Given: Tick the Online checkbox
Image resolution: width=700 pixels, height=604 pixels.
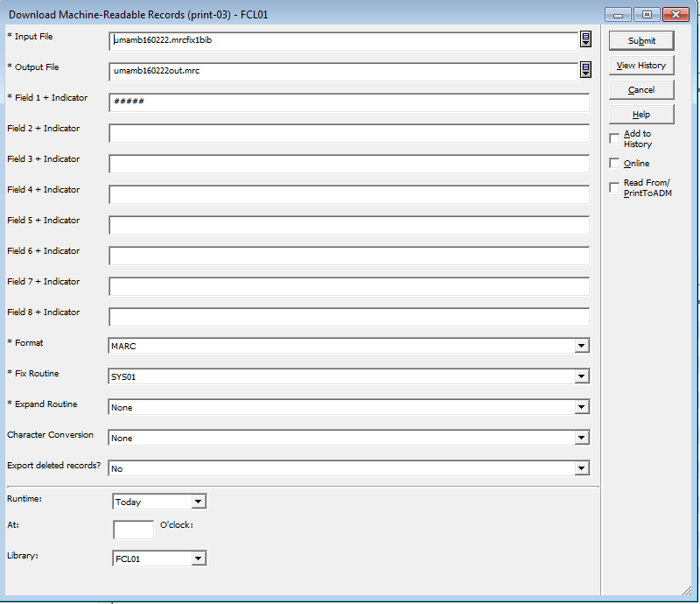Looking at the screenshot, I should pyautogui.click(x=614, y=164).
